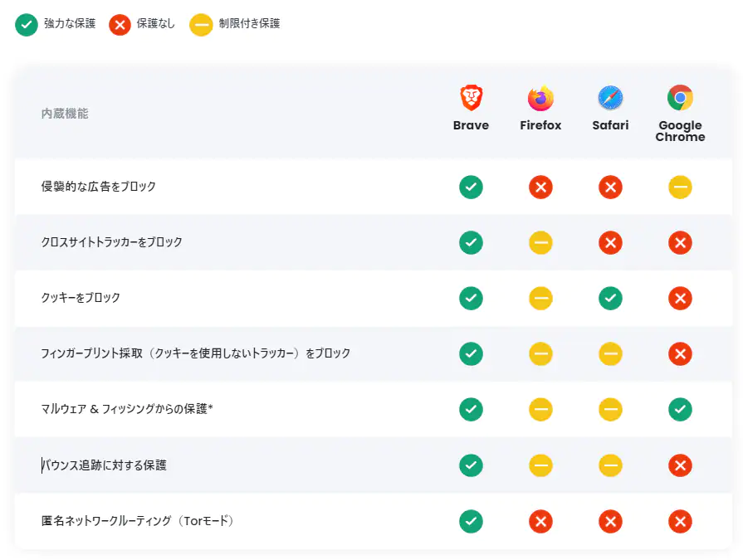
Task: Click Chrome's green check for マルウェア & フィッシング row
Action: [x=680, y=410]
